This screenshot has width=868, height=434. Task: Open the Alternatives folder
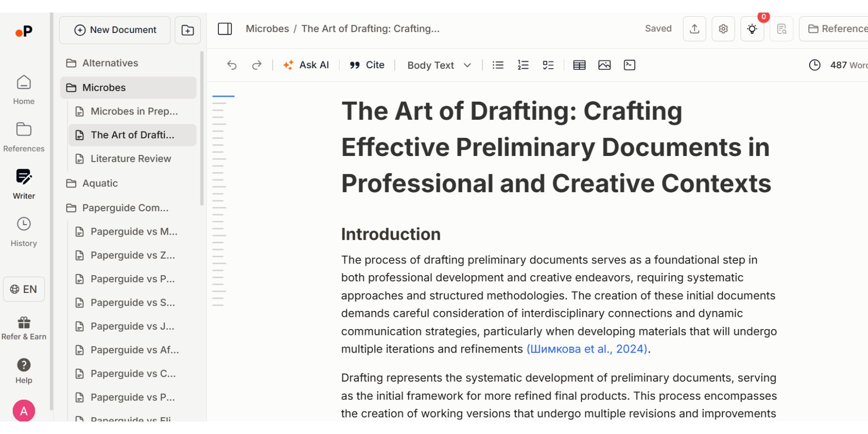tap(128, 63)
